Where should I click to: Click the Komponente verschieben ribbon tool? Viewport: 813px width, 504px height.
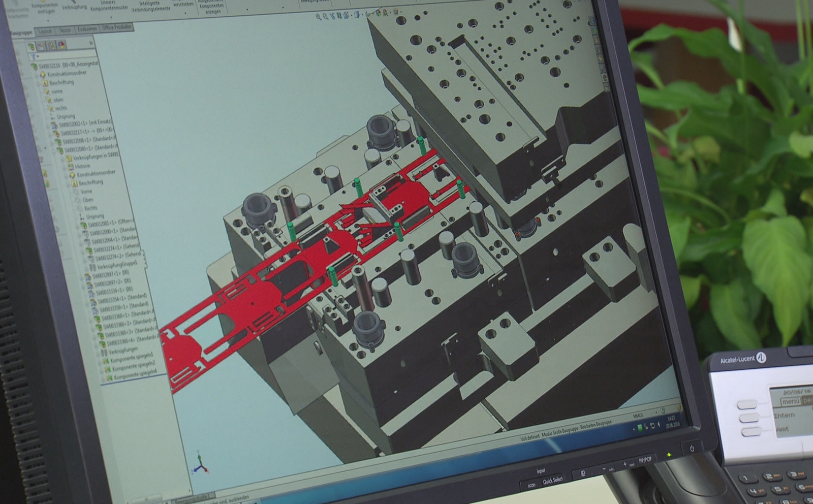(183, 4)
